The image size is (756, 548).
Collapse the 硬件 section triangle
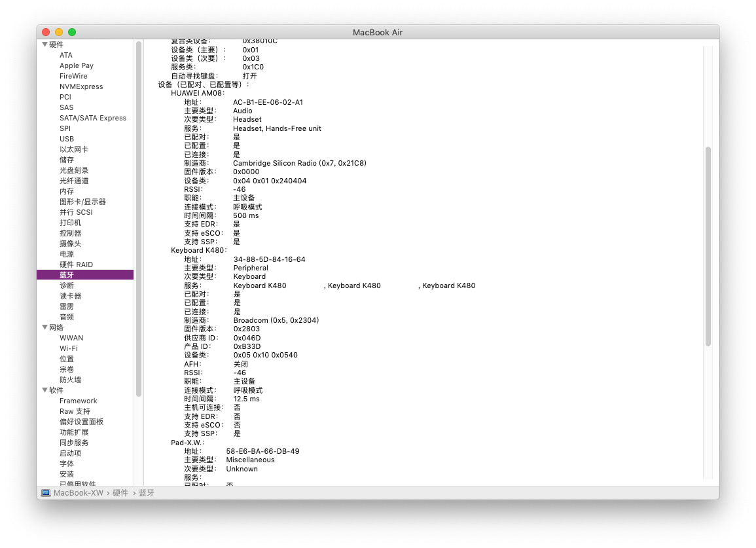coord(45,45)
